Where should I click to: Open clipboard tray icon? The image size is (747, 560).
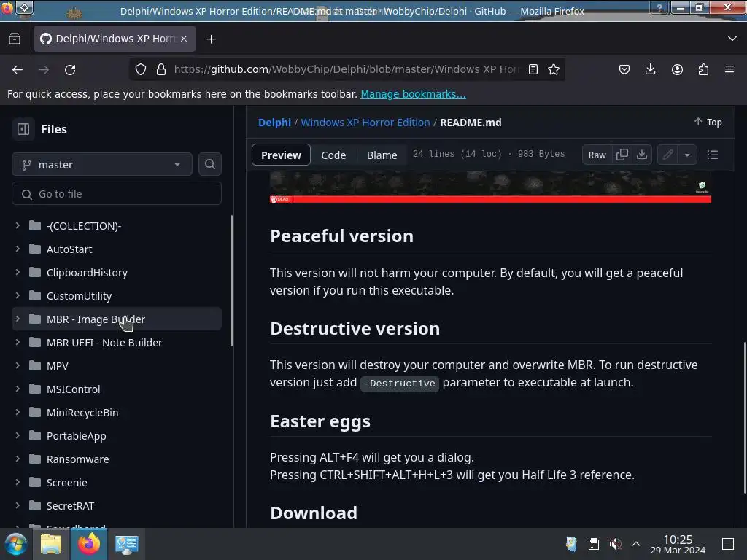click(x=593, y=544)
